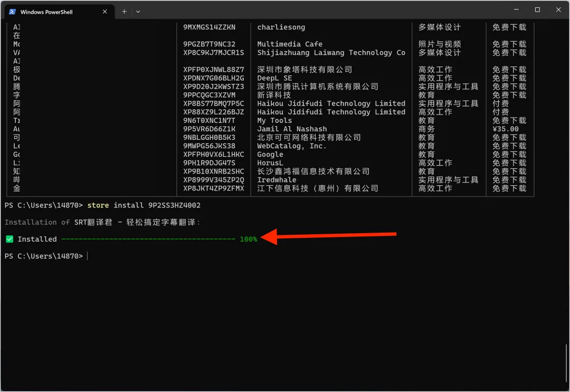Click product ID XP8C9KJ7MJCR1S

[213, 53]
